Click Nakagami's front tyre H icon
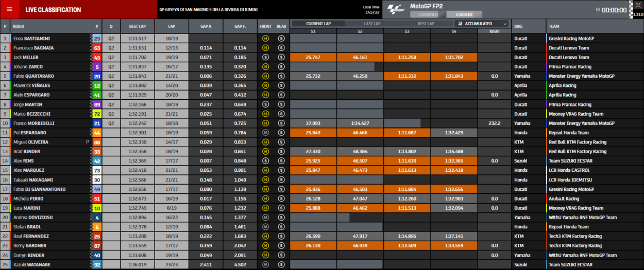Image resolution: width=644 pixels, height=270 pixels. pyautogui.click(x=266, y=180)
